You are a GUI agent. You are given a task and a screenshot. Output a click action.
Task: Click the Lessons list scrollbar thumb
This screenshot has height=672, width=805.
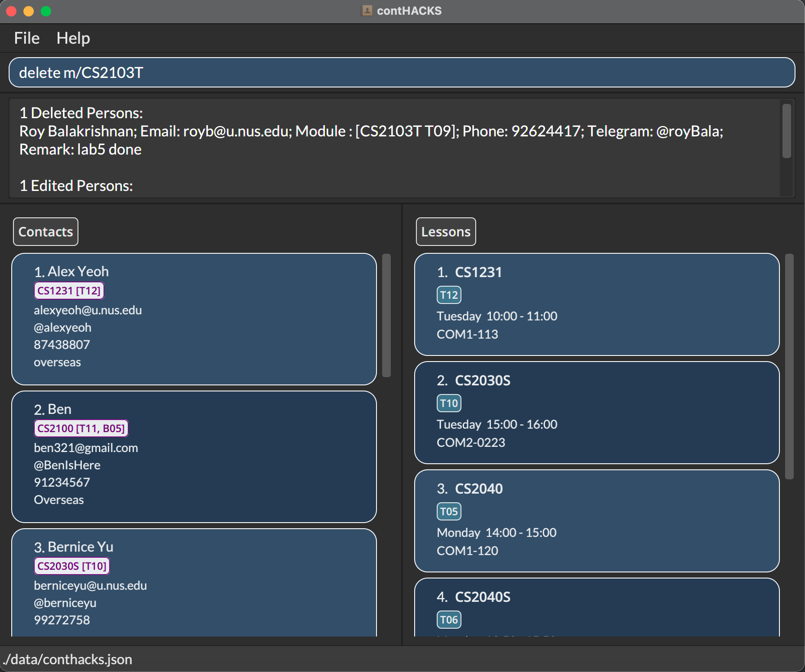[789, 366]
